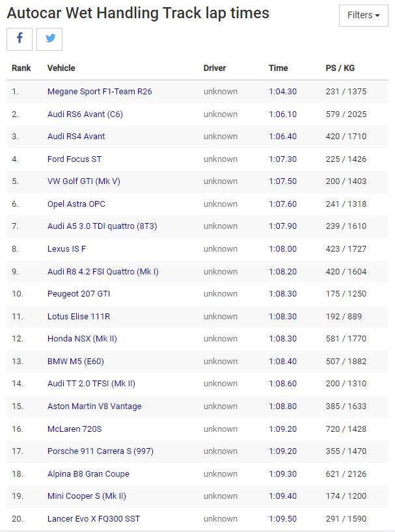The height and width of the screenshot is (532, 395).
Task: Open Opel Astra OPC vehicle link
Action: tap(76, 204)
